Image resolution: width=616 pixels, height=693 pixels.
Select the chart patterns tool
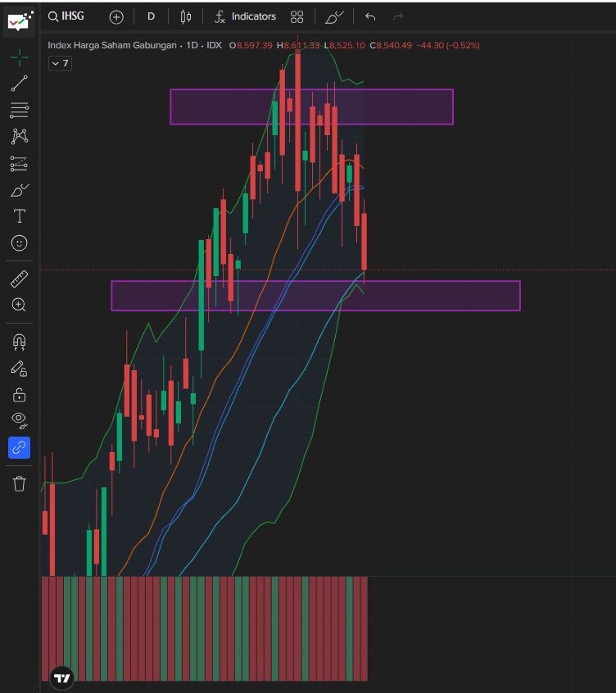[19, 136]
